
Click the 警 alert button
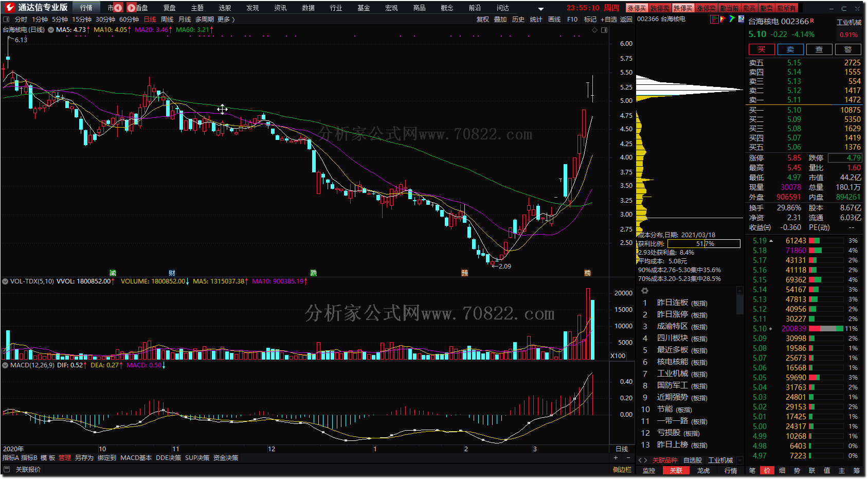click(848, 49)
